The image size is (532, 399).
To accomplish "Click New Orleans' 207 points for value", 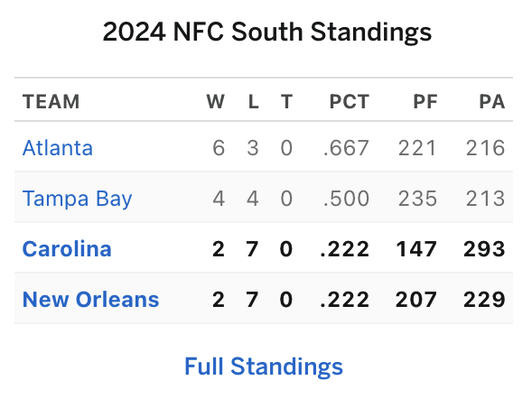I will pos(416,300).
